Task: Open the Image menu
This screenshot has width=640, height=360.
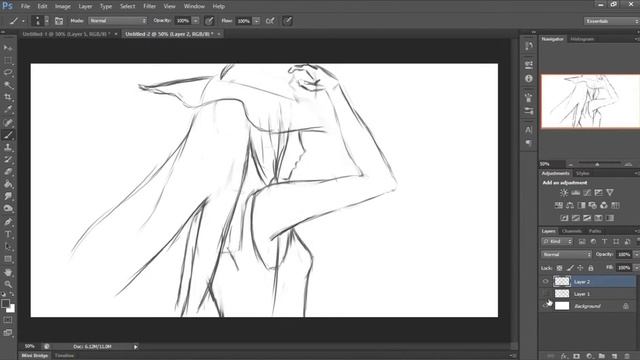Action: pos(62,6)
